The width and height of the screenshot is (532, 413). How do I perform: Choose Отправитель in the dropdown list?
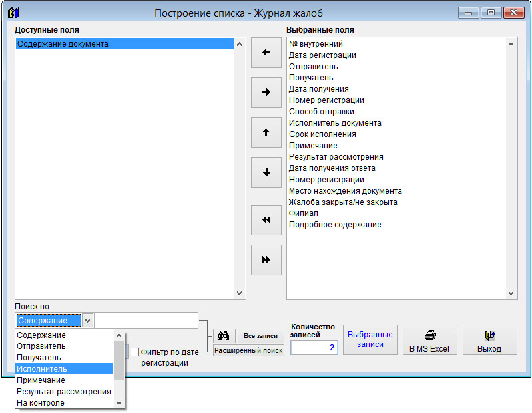pos(64,346)
